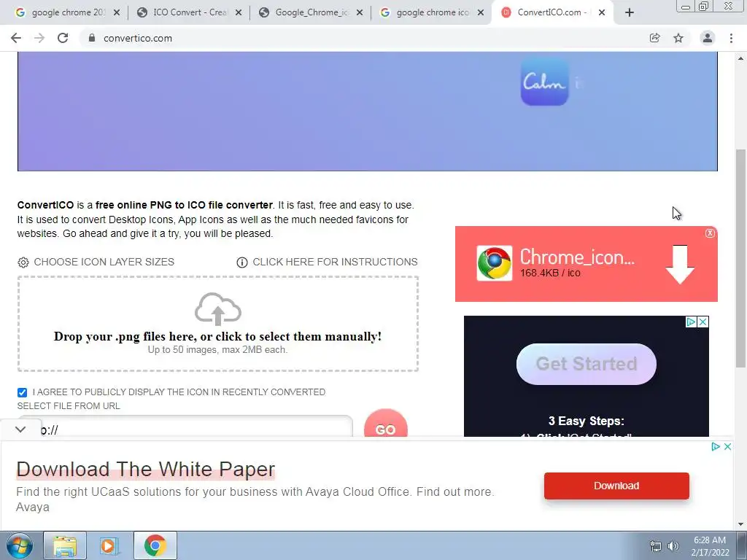
Task: Share this page via the share icon
Action: click(655, 38)
